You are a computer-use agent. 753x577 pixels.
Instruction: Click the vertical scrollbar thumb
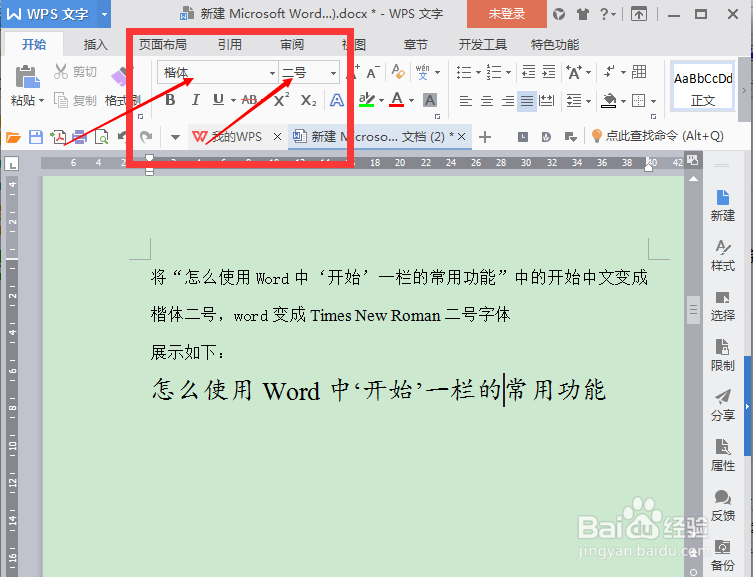(693, 310)
